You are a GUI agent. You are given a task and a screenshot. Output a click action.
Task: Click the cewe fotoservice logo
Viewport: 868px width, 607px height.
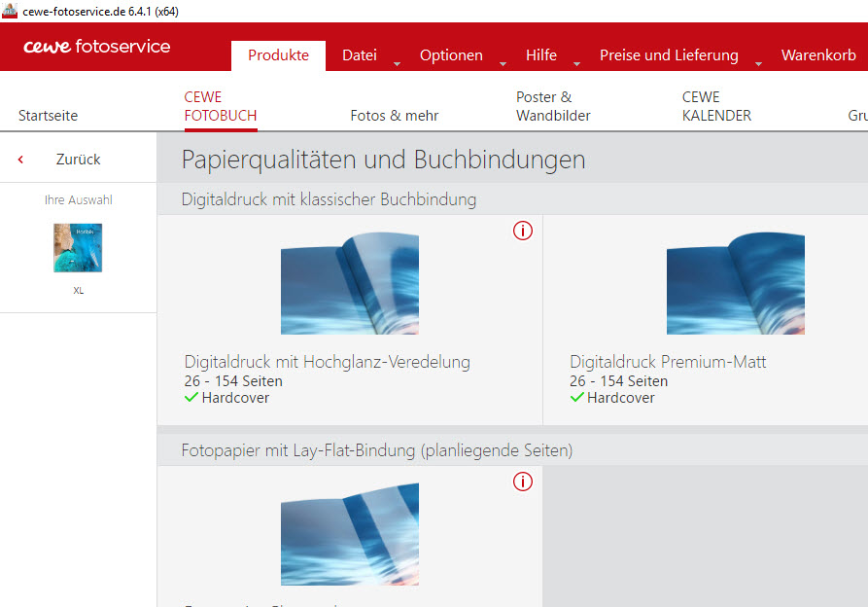(x=97, y=47)
